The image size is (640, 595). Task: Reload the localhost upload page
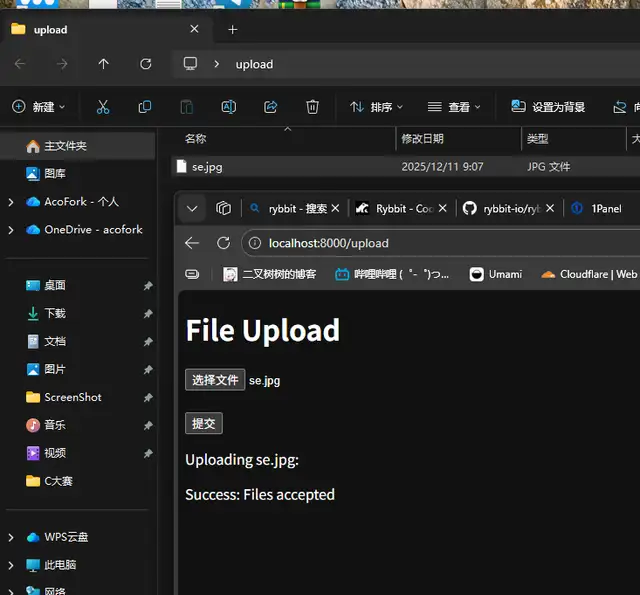224,243
